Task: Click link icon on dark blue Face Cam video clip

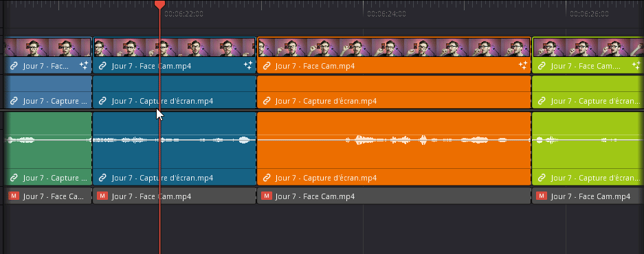Action: pyautogui.click(x=102, y=66)
